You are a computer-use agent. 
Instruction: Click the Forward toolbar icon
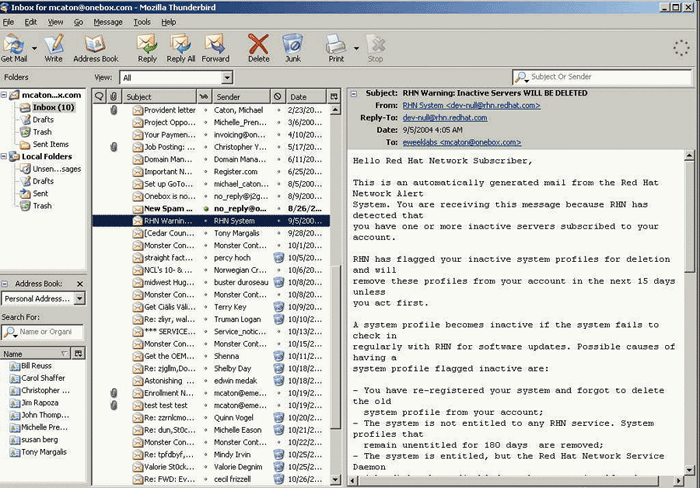(215, 48)
